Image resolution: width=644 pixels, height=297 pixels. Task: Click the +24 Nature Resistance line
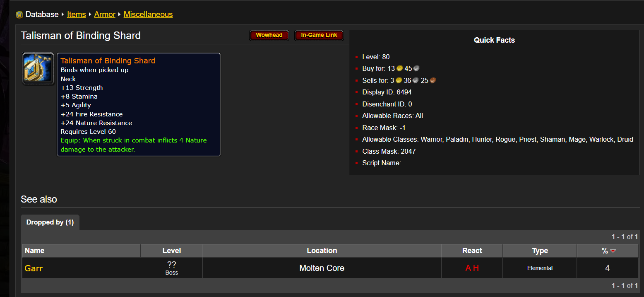click(96, 123)
